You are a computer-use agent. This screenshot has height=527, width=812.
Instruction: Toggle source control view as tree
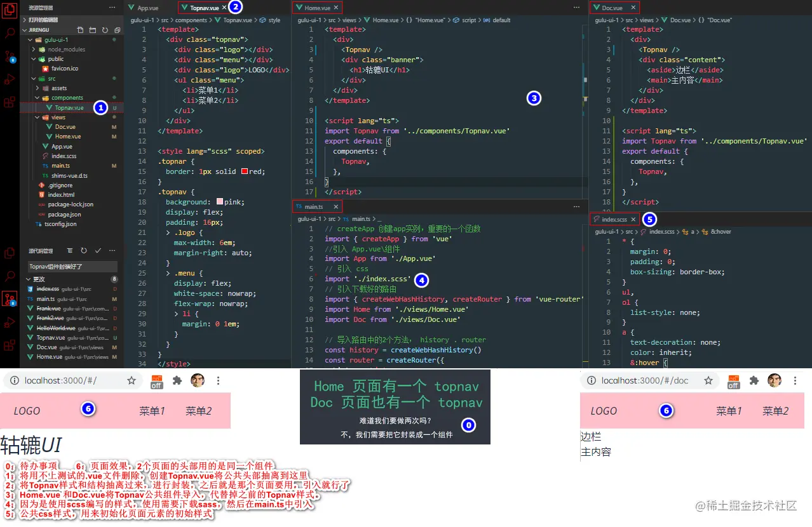(70, 251)
